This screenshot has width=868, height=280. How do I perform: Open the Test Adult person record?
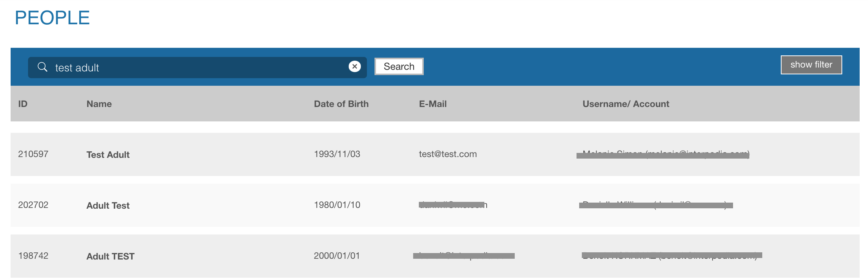point(108,155)
